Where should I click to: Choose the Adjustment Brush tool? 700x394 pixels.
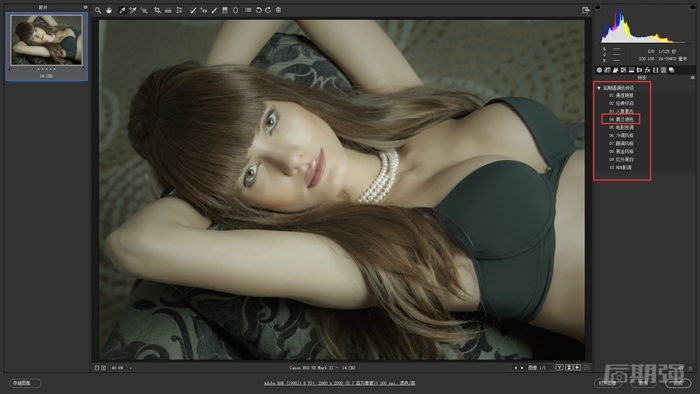point(214,10)
